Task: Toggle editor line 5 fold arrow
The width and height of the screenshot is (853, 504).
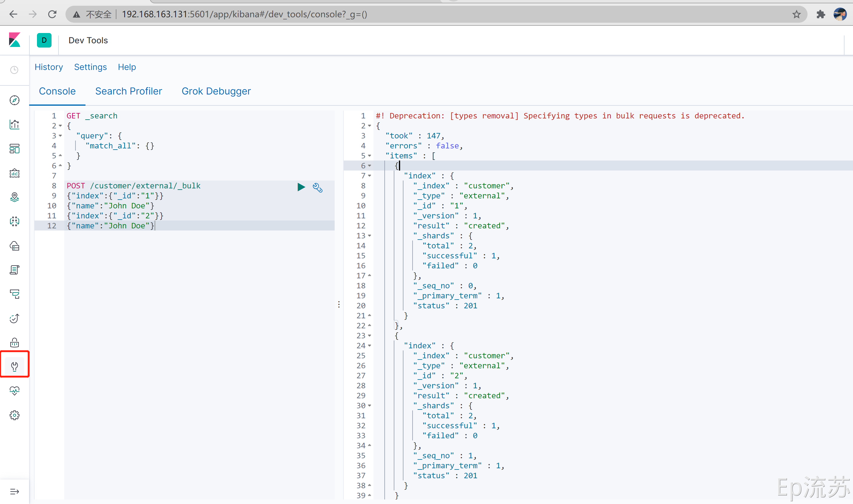Action: pos(61,156)
